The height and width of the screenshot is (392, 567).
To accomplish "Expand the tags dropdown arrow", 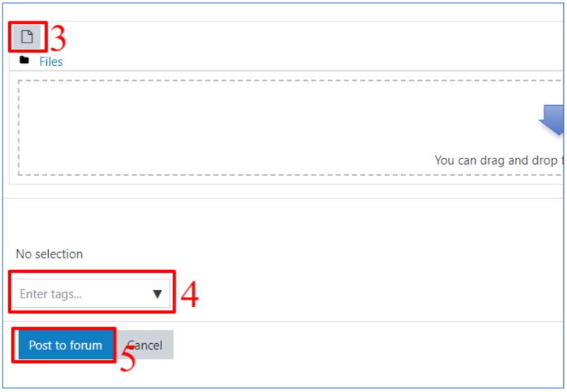I will (158, 294).
